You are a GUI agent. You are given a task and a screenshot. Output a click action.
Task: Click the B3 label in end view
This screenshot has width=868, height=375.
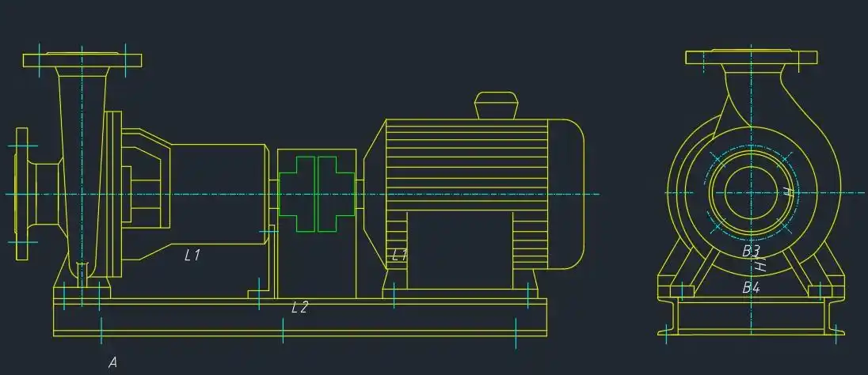(x=751, y=251)
